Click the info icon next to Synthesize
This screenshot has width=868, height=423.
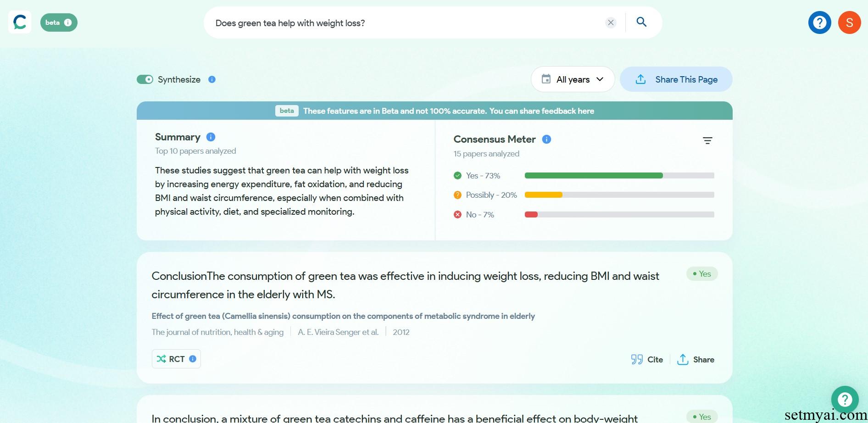tap(212, 79)
